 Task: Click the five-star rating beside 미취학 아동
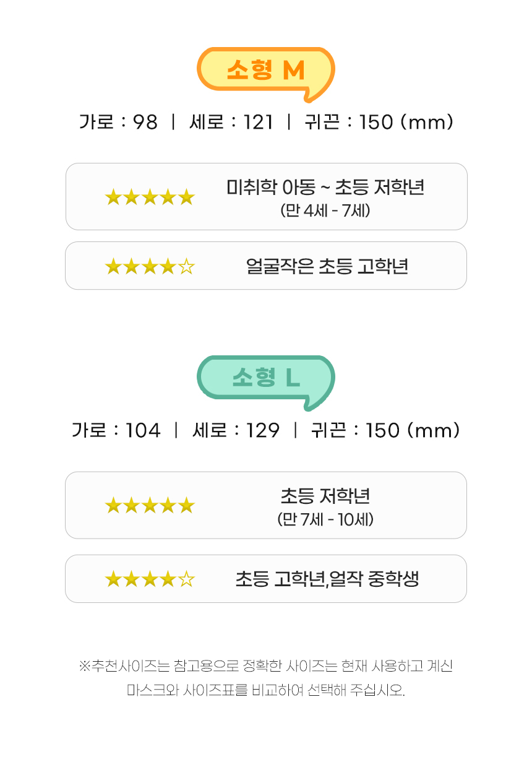tap(150, 197)
